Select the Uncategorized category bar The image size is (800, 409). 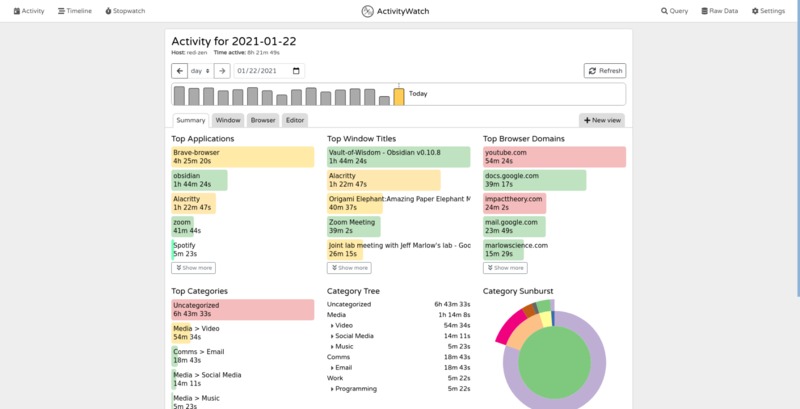pyautogui.click(x=243, y=310)
